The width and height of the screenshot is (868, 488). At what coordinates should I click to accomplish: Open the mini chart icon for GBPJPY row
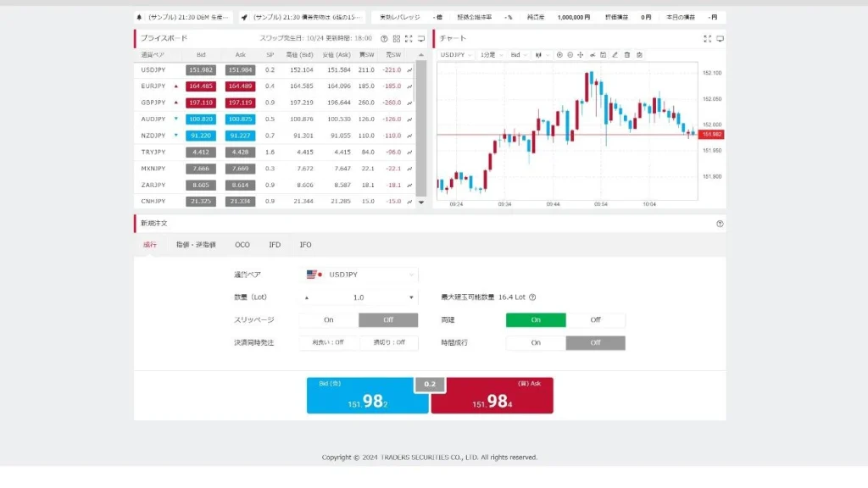(x=409, y=103)
